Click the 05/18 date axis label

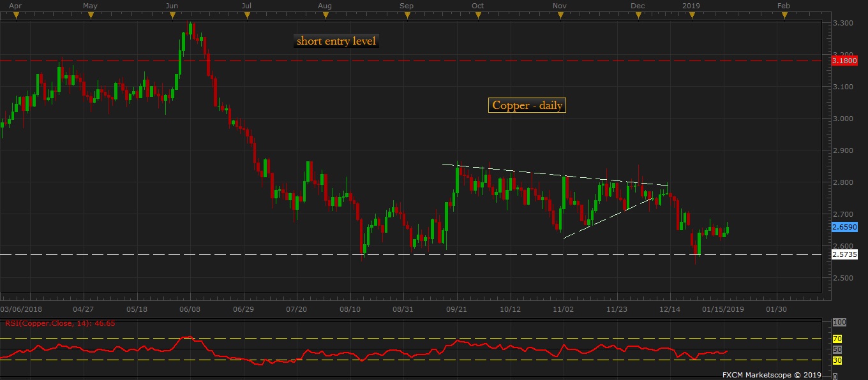[137, 309]
